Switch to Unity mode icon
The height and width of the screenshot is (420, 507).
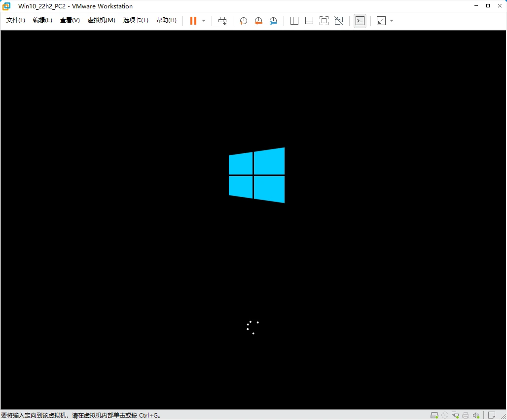(339, 21)
